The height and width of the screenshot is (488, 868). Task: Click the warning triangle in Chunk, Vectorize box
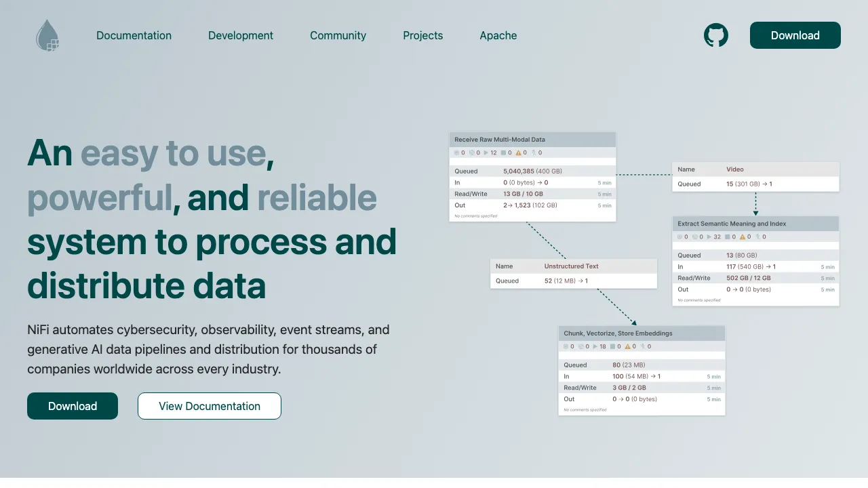(627, 346)
